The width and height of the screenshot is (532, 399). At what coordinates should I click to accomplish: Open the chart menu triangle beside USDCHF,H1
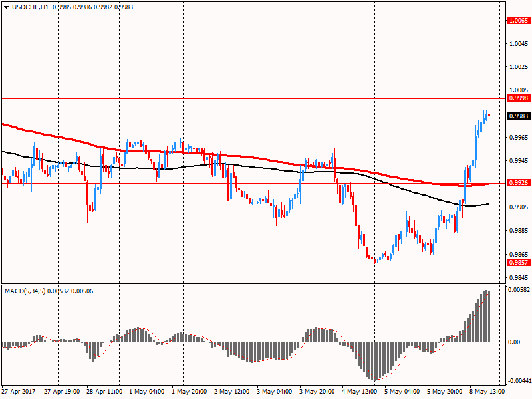click(7, 7)
